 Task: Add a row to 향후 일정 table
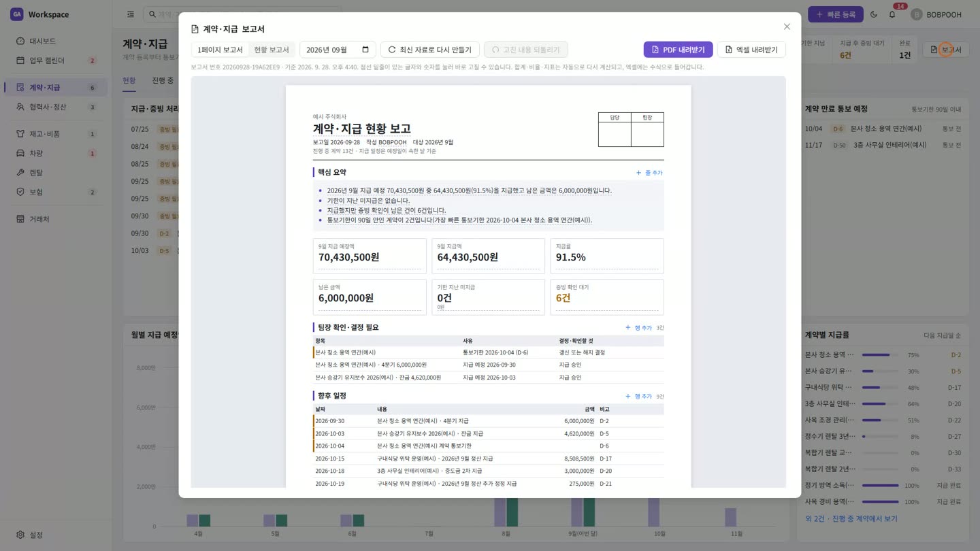point(638,397)
